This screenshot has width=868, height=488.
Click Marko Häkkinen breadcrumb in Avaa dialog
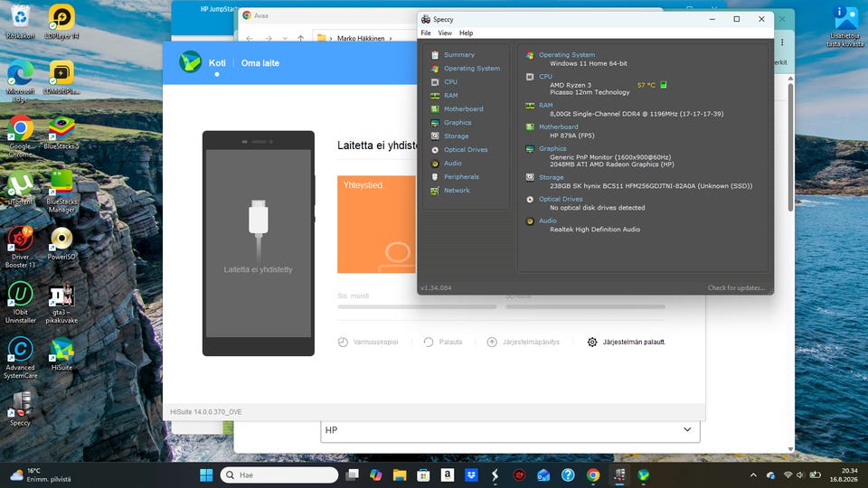click(361, 38)
